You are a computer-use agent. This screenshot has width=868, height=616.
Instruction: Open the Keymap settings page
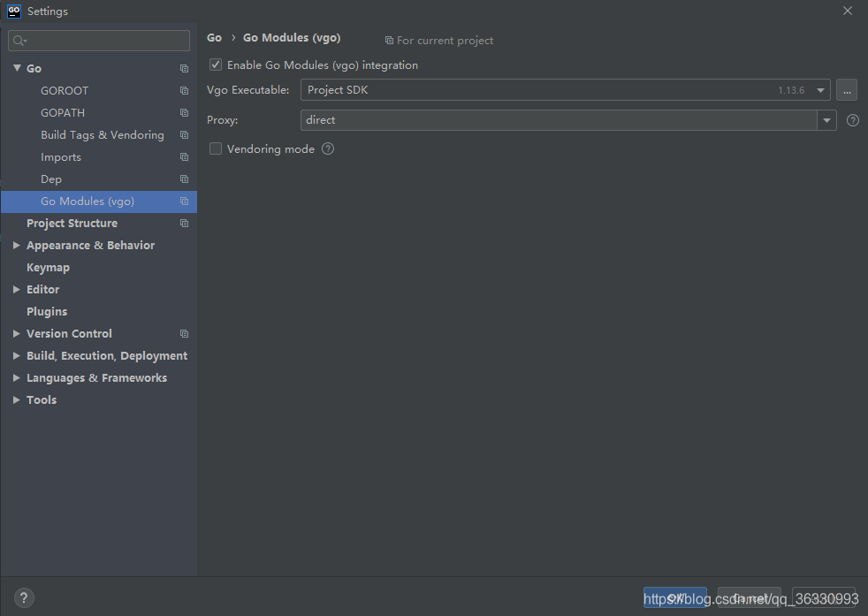point(48,268)
